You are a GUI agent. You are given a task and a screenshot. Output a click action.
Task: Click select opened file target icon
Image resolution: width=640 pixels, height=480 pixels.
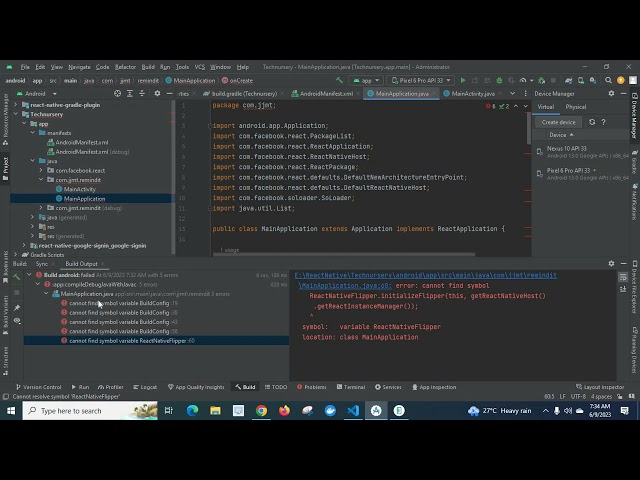[118, 93]
